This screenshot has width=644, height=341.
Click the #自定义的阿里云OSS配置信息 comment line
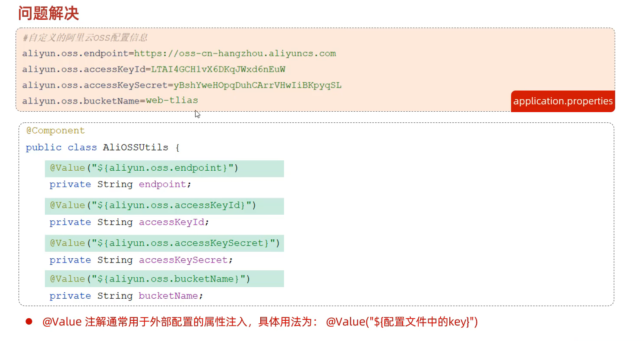click(85, 38)
